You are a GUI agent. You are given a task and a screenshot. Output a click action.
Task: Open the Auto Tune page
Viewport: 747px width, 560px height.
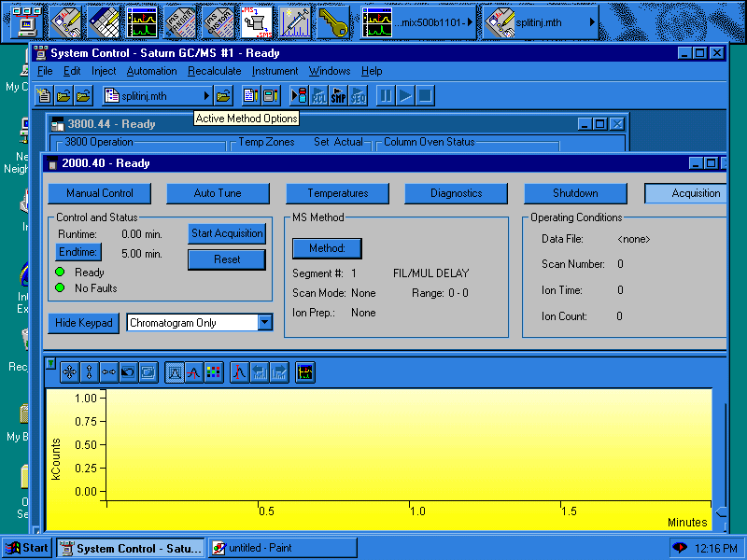(x=218, y=193)
